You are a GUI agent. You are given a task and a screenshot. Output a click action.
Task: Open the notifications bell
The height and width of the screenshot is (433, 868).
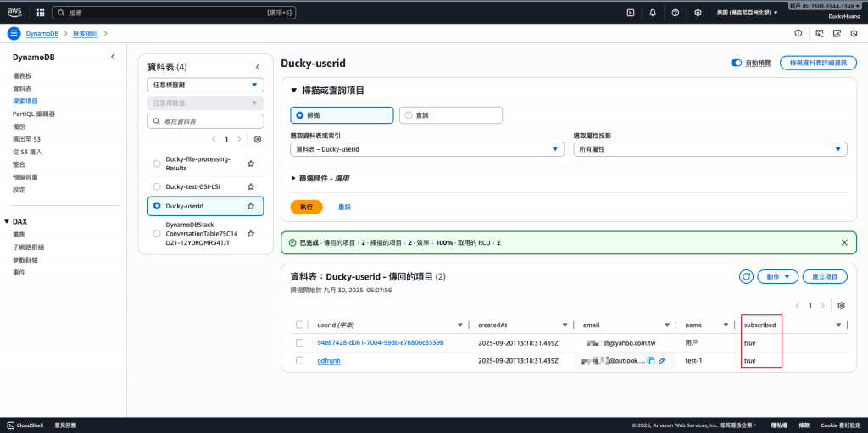tap(653, 13)
